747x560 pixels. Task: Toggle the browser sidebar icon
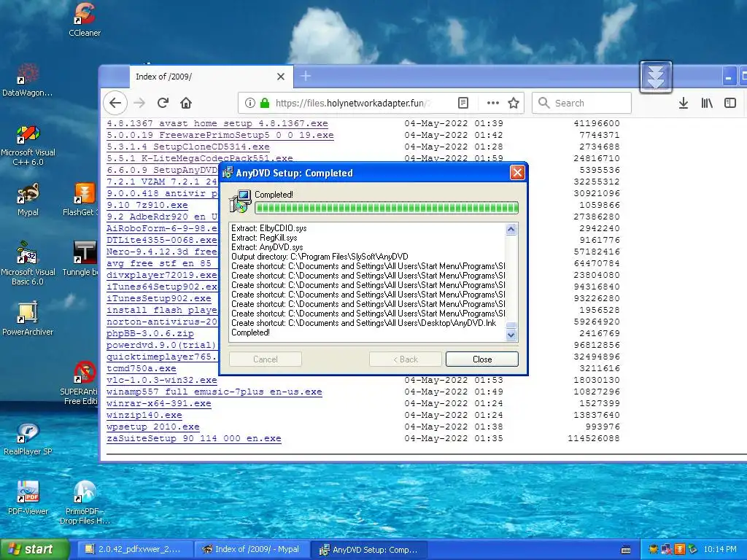point(729,103)
